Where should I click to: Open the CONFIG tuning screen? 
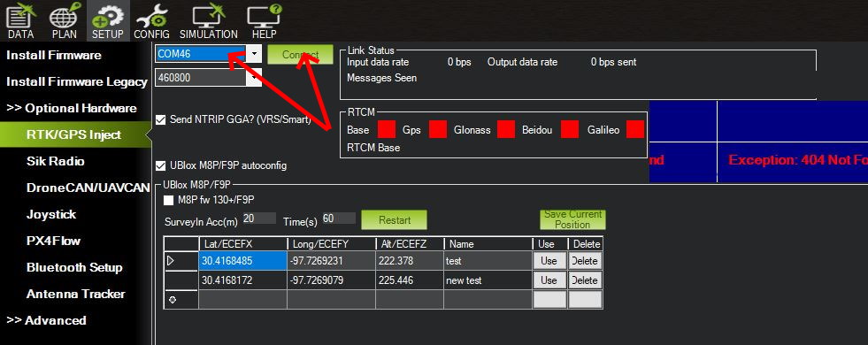(151, 21)
